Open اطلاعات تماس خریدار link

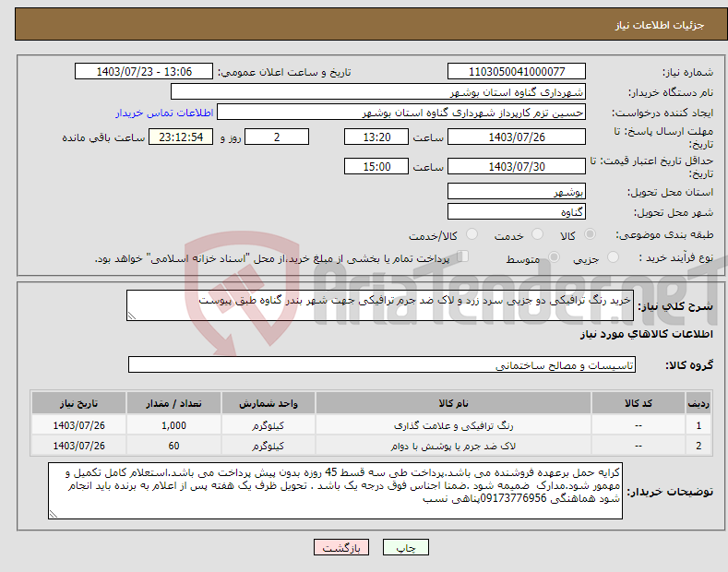(x=164, y=113)
